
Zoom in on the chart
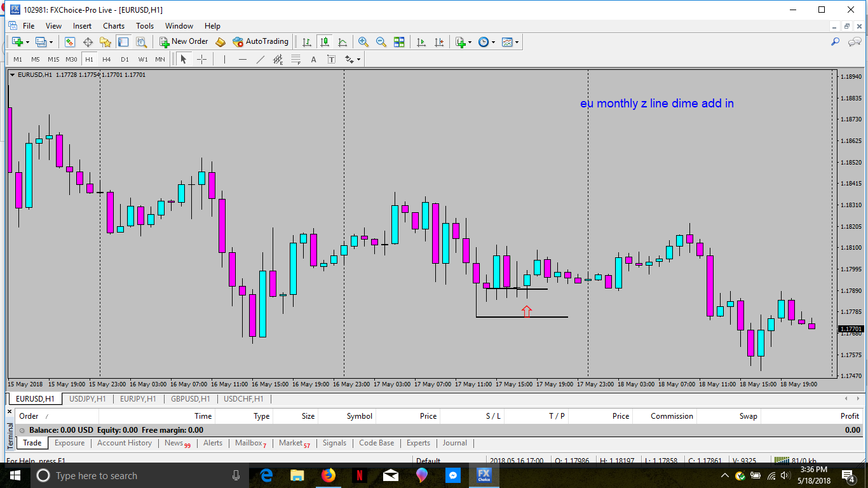click(363, 42)
